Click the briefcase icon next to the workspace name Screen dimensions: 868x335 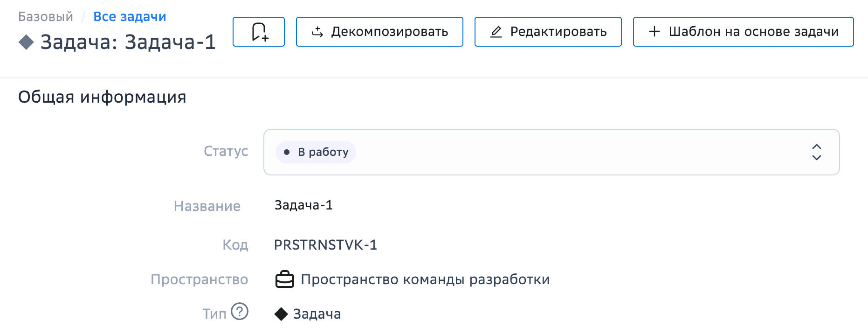coord(285,279)
